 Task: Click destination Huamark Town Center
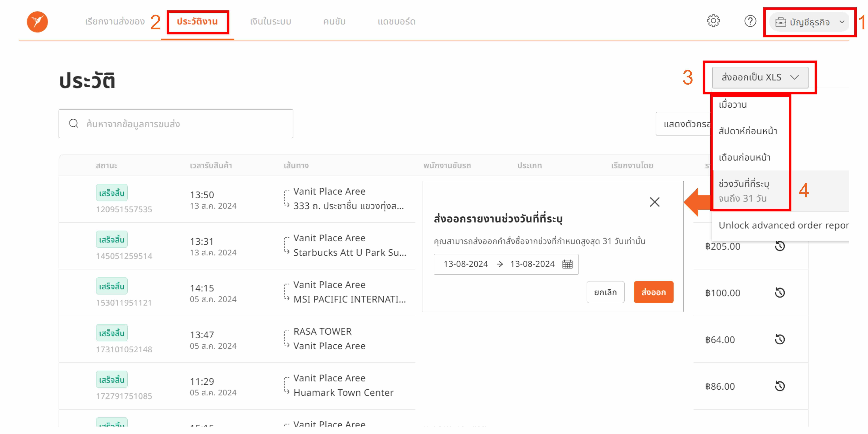click(343, 393)
